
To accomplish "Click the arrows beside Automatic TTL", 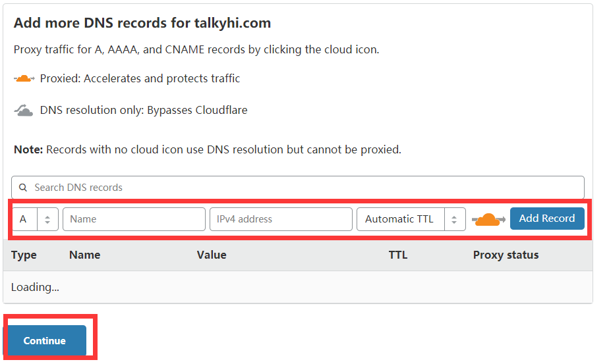I will (x=454, y=220).
